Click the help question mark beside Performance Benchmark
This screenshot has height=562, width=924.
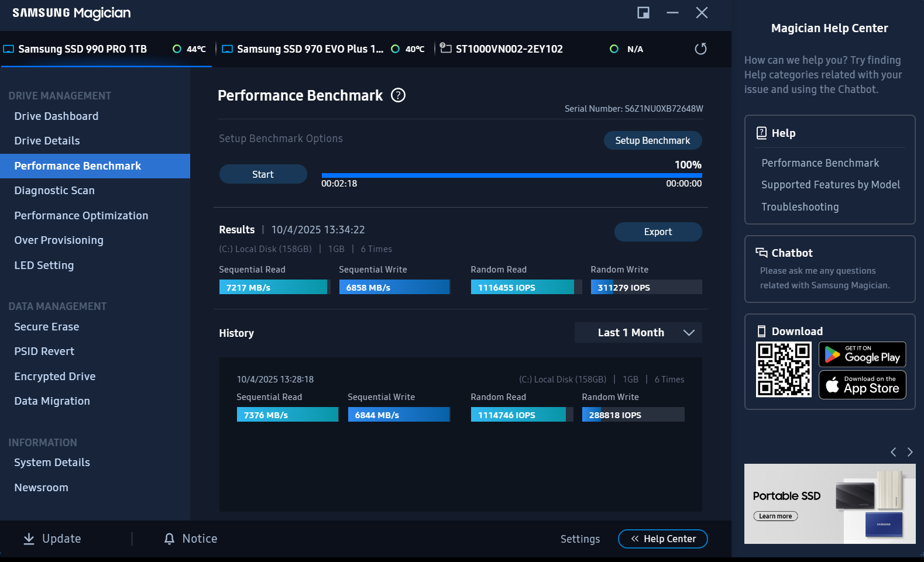[398, 95]
